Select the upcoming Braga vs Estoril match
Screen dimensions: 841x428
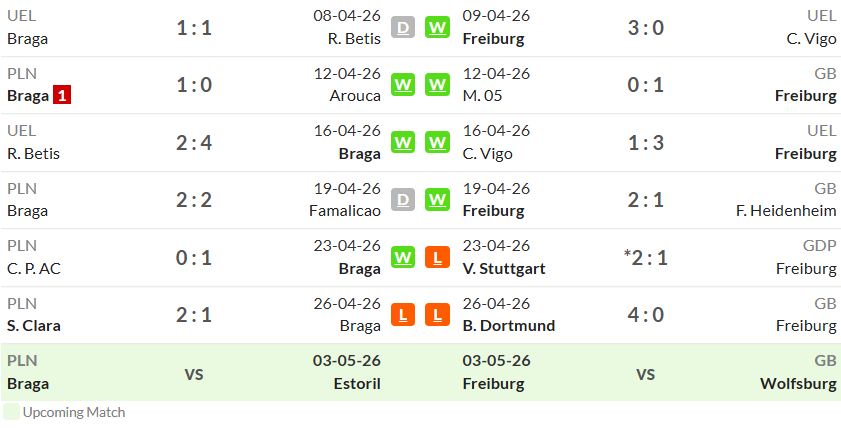(x=194, y=373)
